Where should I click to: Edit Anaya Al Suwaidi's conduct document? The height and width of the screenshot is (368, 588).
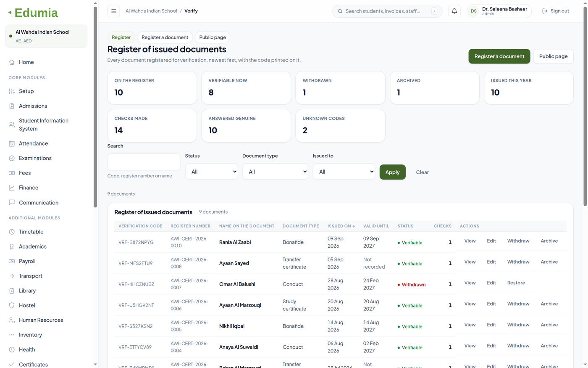pyautogui.click(x=491, y=346)
